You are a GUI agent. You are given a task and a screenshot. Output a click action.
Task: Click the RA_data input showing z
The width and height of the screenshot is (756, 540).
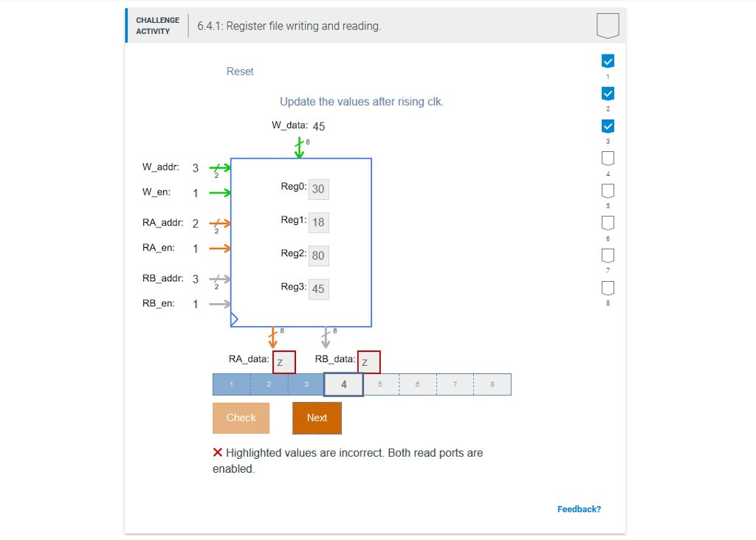coord(283,361)
